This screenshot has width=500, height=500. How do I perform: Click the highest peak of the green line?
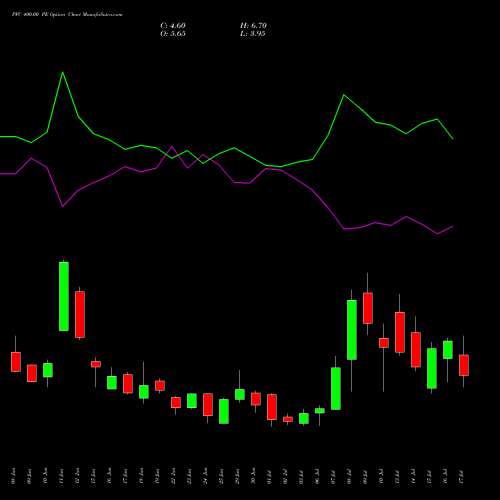[63, 72]
